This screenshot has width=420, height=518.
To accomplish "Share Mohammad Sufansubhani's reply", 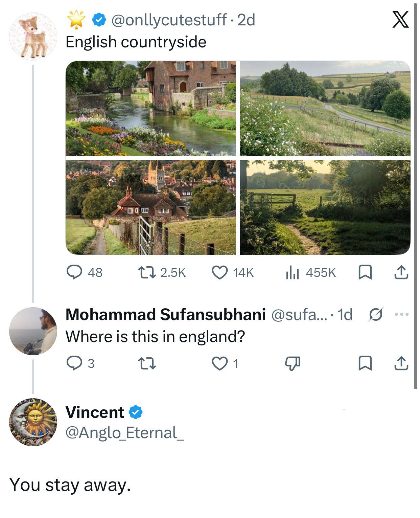I will 401,363.
